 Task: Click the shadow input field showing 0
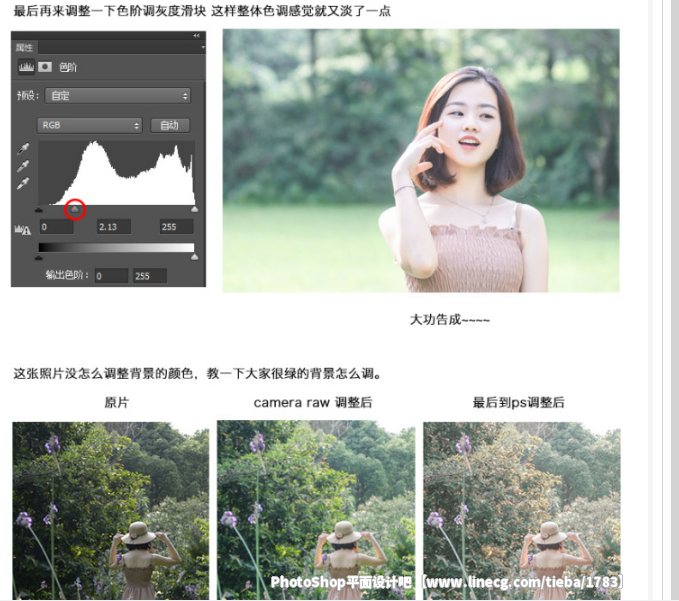(x=57, y=226)
